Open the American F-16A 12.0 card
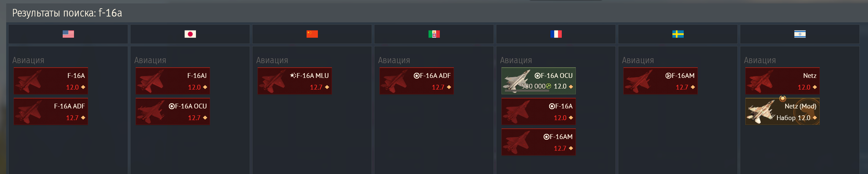 (51, 81)
